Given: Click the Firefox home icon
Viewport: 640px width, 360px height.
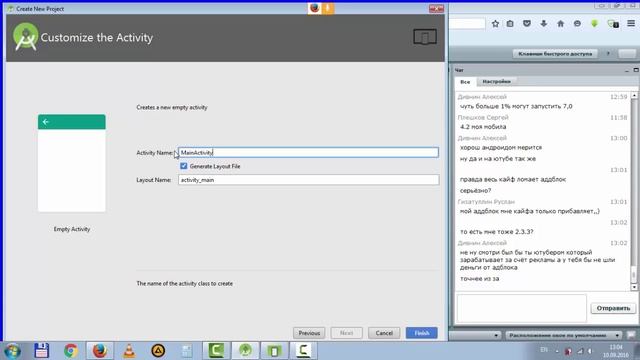Looking at the screenshot, I should pyautogui.click(x=560, y=24).
